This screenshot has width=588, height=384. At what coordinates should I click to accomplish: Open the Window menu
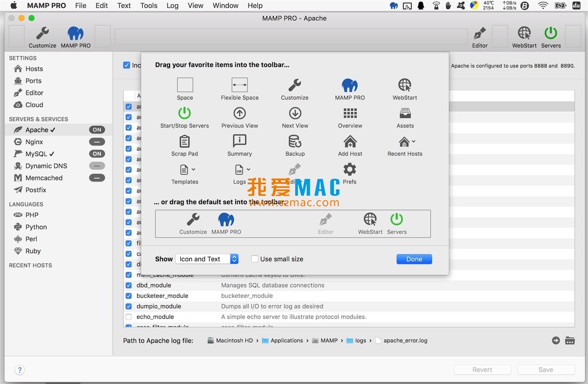[225, 6]
